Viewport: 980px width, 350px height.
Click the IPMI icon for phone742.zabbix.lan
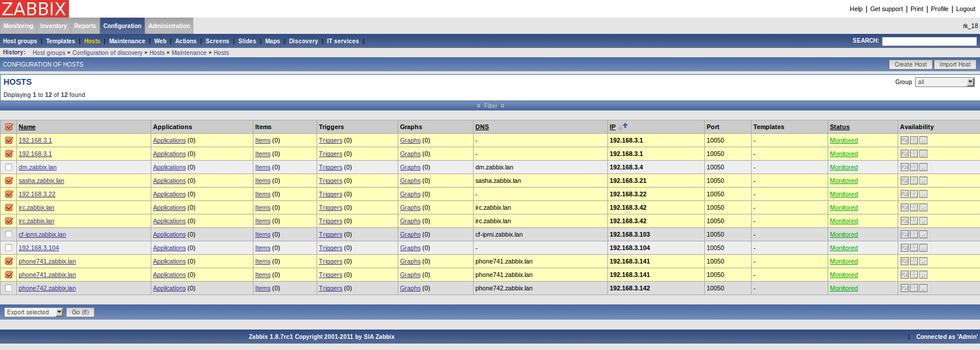pos(923,288)
